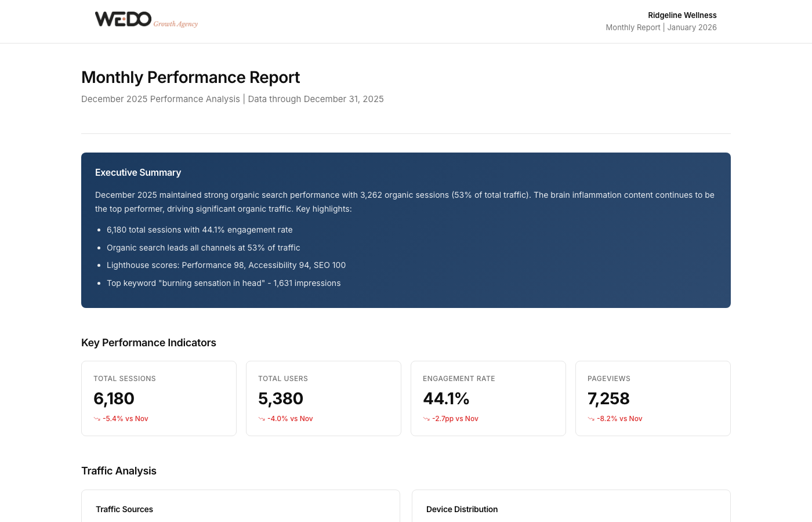Open the Traffic Sources panel
The image size is (812, 522).
pyautogui.click(x=124, y=509)
